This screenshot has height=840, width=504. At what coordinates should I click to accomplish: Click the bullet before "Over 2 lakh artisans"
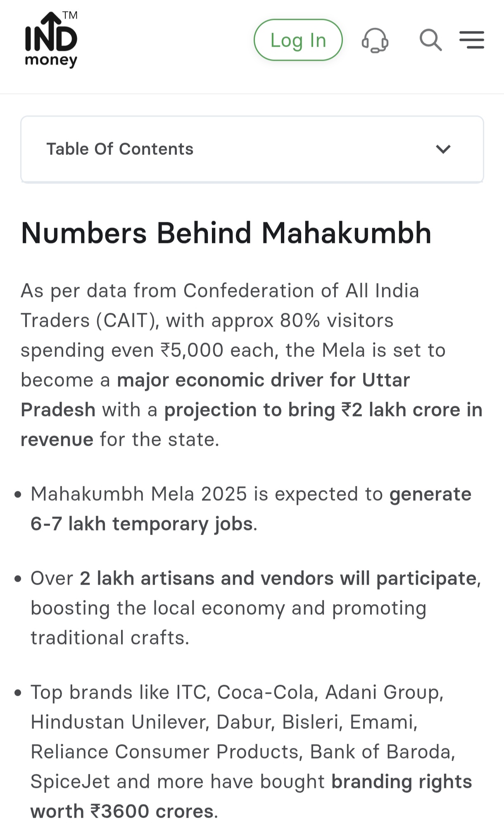point(18,579)
